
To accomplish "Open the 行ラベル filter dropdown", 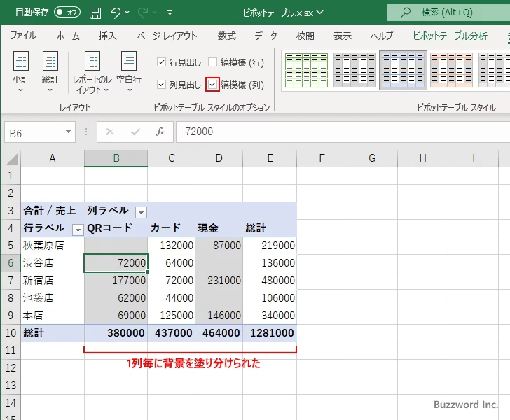I will pos(78,230).
